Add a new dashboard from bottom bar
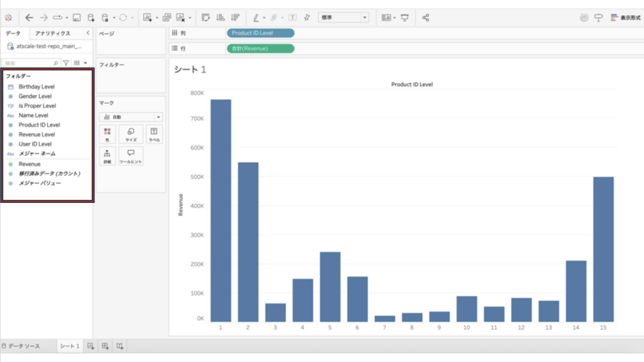 click(x=105, y=346)
